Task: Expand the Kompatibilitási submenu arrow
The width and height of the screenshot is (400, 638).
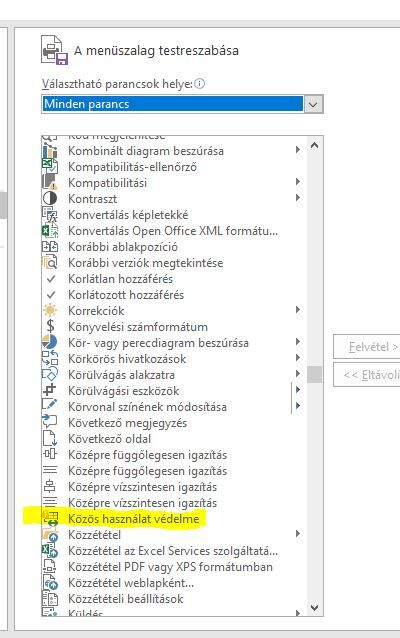Action: 298,182
